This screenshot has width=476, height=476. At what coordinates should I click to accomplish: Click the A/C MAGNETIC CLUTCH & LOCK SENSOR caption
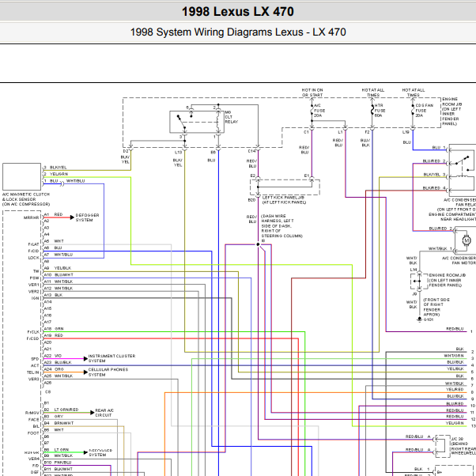point(26,199)
